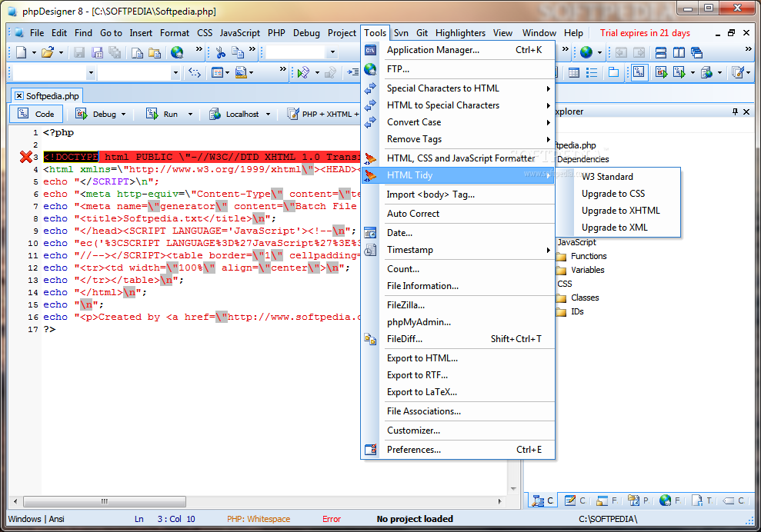
Task: Click the Paste clipboard icon in toolbar
Action: click(x=155, y=52)
